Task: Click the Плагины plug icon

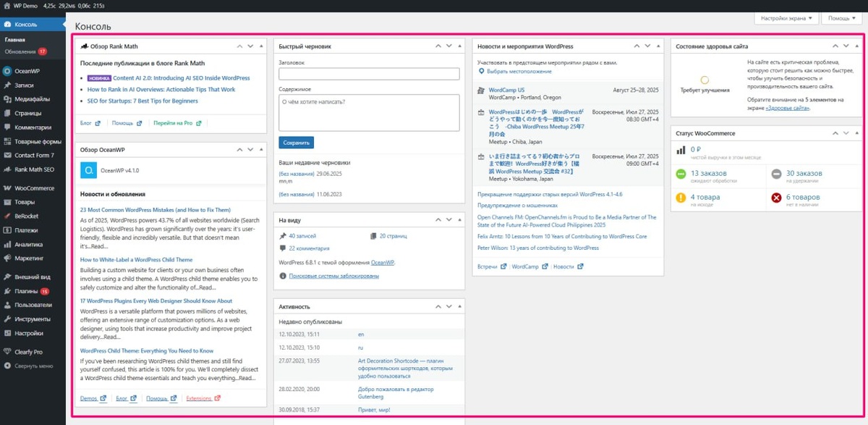Action: (x=7, y=291)
